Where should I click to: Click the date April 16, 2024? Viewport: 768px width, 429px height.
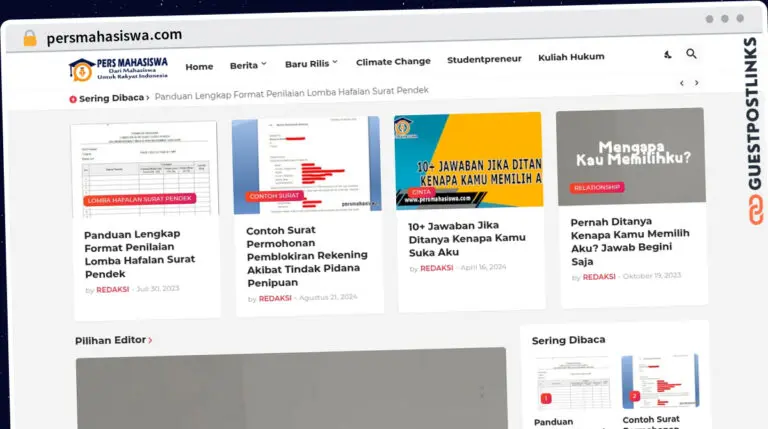click(483, 267)
